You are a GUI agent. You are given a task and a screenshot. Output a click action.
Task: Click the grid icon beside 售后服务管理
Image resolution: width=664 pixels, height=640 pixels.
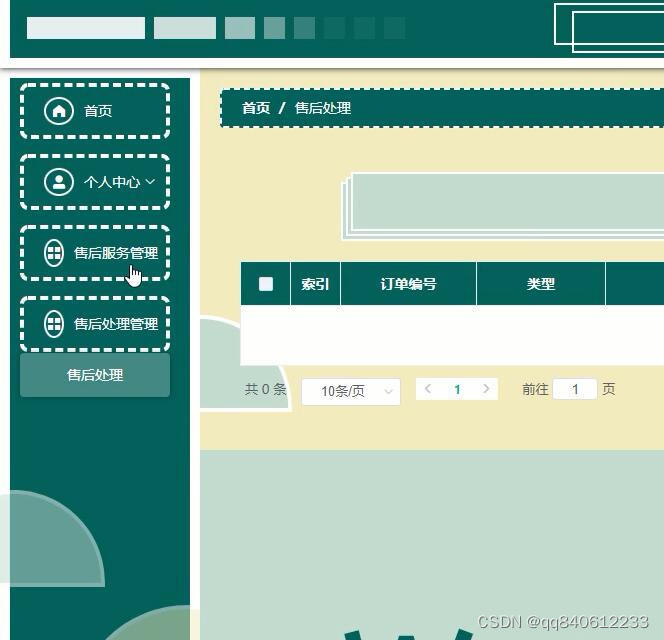click(x=54, y=253)
